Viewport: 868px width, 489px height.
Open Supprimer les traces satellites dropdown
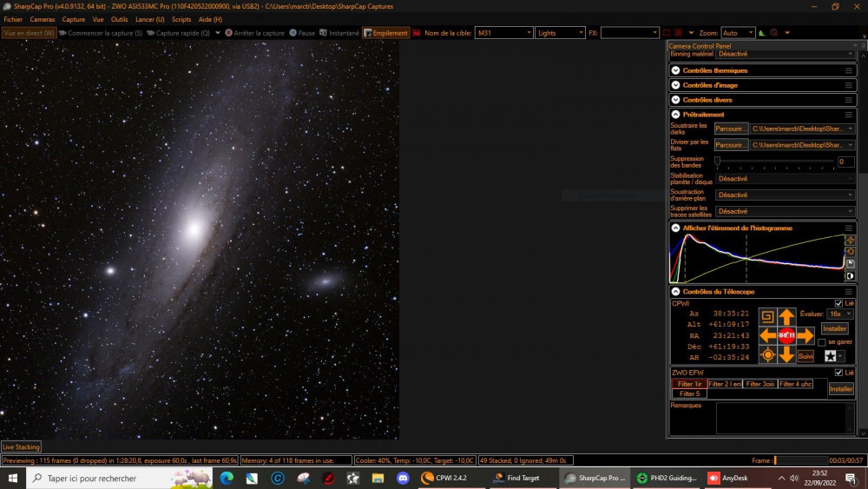(785, 212)
